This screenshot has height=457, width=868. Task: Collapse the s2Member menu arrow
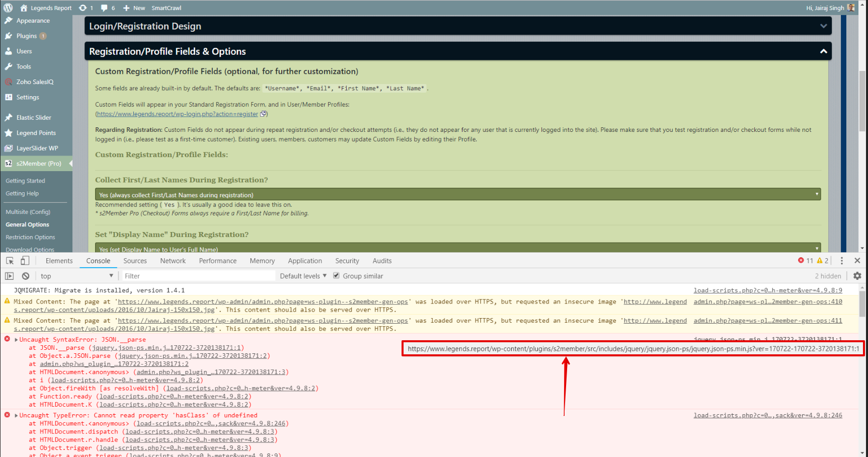[70, 164]
